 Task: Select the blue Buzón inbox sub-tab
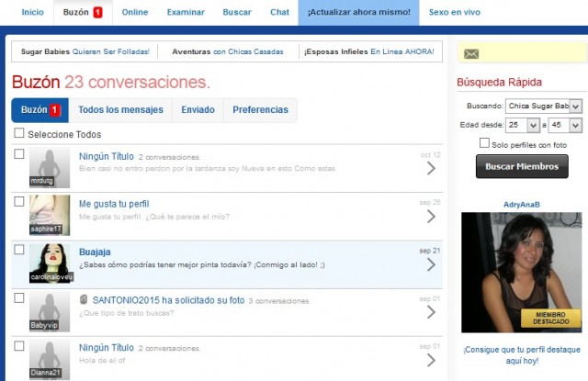(40, 110)
